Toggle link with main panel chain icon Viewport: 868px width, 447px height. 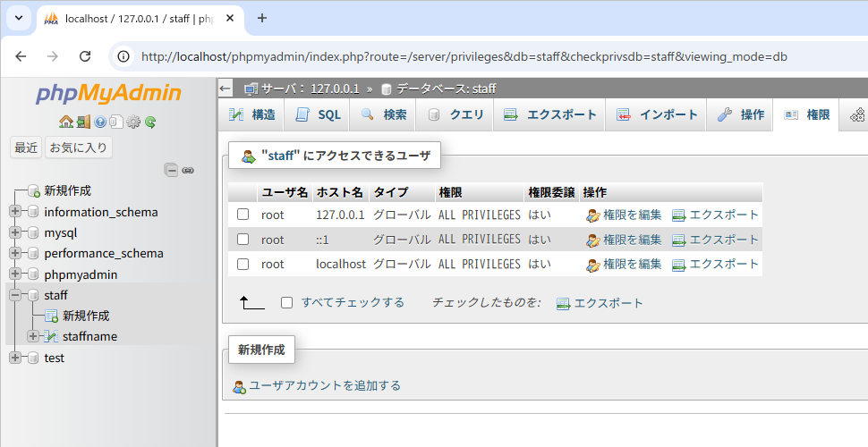coord(188,170)
